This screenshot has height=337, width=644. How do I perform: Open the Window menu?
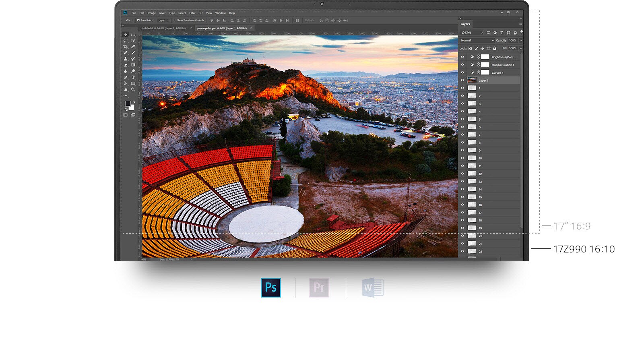[x=221, y=13]
